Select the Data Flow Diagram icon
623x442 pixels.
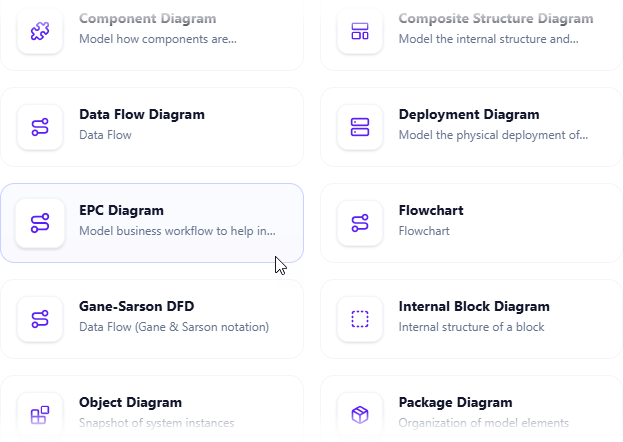(x=40, y=126)
